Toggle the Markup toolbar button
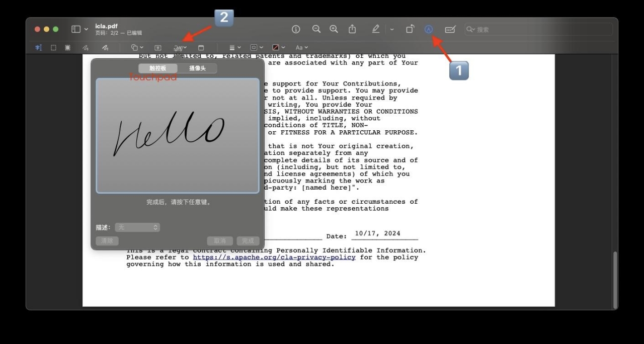 pos(429,29)
